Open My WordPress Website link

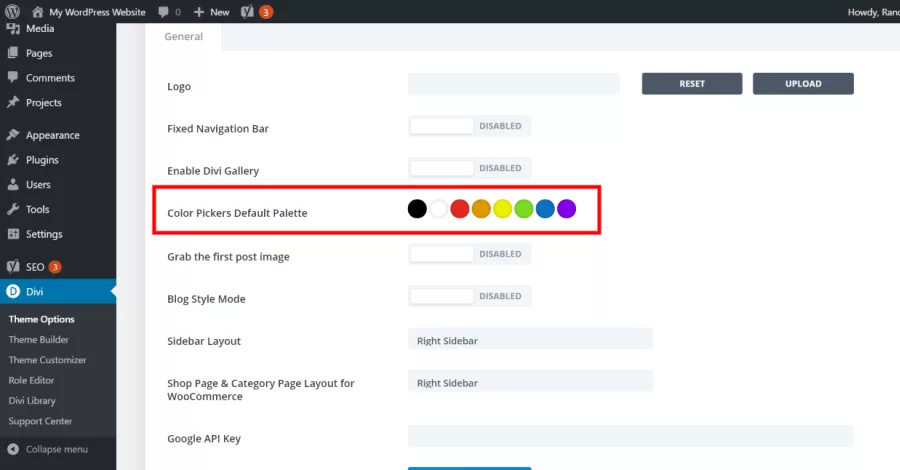point(97,12)
